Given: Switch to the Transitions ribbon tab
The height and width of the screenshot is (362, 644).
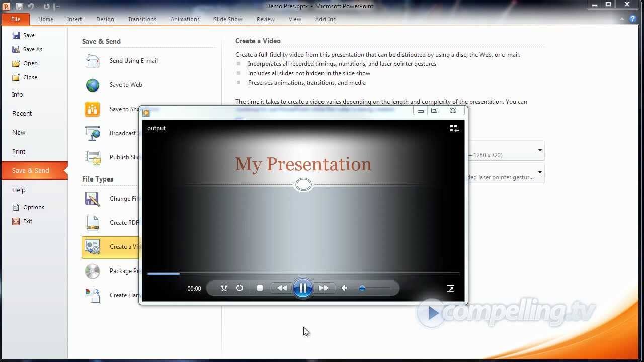Looking at the screenshot, I should [x=142, y=19].
